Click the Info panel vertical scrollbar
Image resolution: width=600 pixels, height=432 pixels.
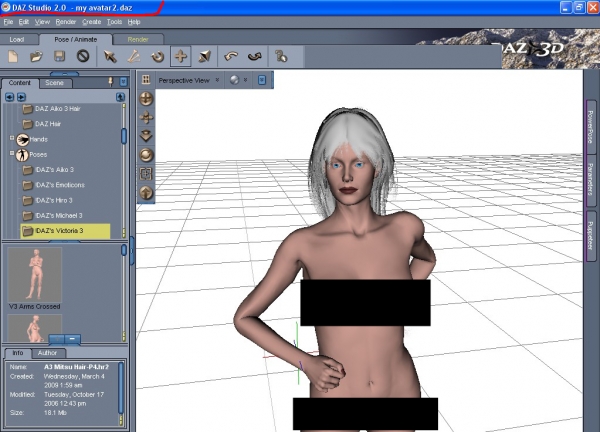pos(121,394)
